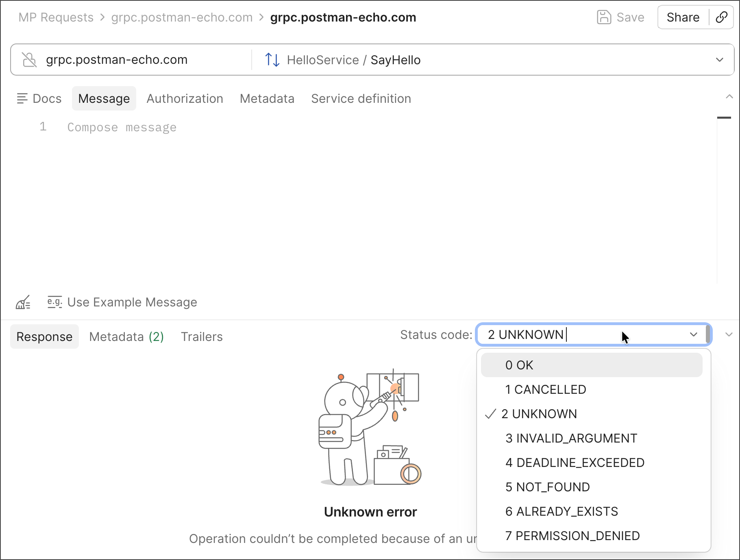Click the bold grpc.postman-echo.com request title
Image resolution: width=740 pixels, height=560 pixels.
click(x=343, y=17)
